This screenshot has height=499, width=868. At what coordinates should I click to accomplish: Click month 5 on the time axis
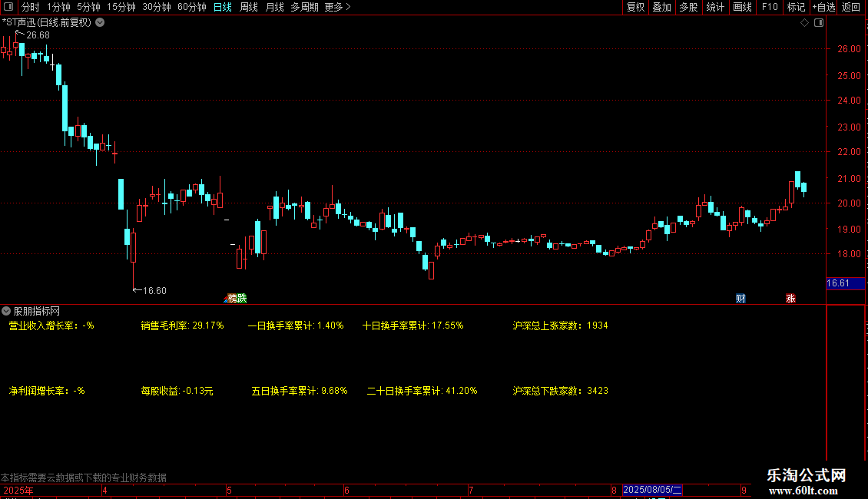coord(229,491)
